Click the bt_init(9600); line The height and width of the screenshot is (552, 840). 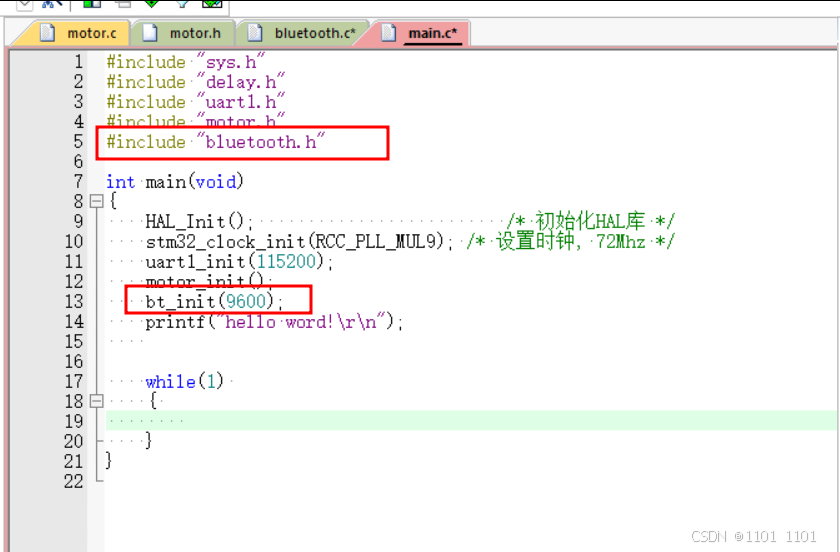coord(214,301)
